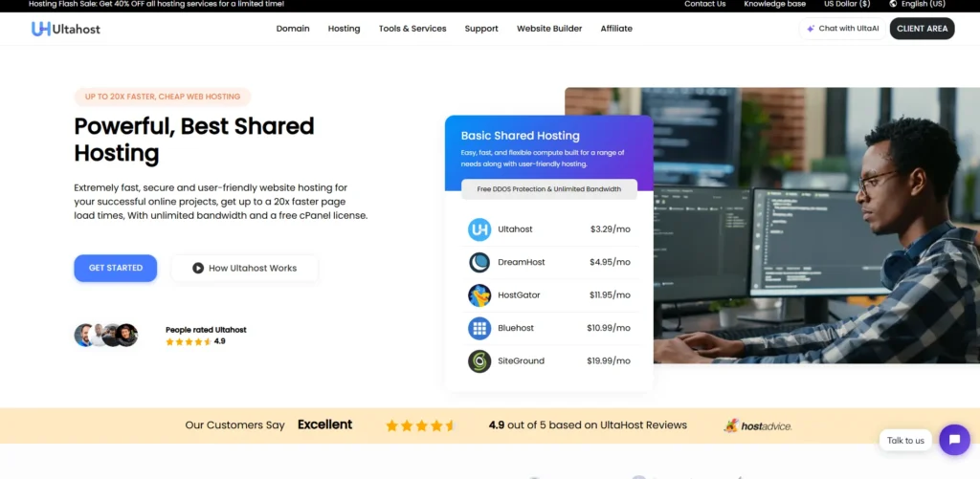Image resolution: width=980 pixels, height=479 pixels.
Task: Click the CLIENT AREA button
Action: [x=922, y=29]
